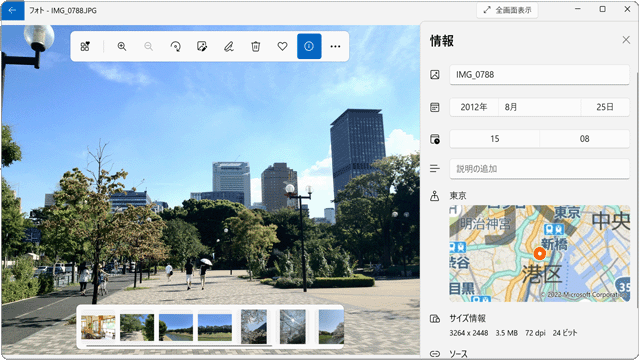Select the hour field showing 15
This screenshot has height=360, width=640.
pos(494,139)
